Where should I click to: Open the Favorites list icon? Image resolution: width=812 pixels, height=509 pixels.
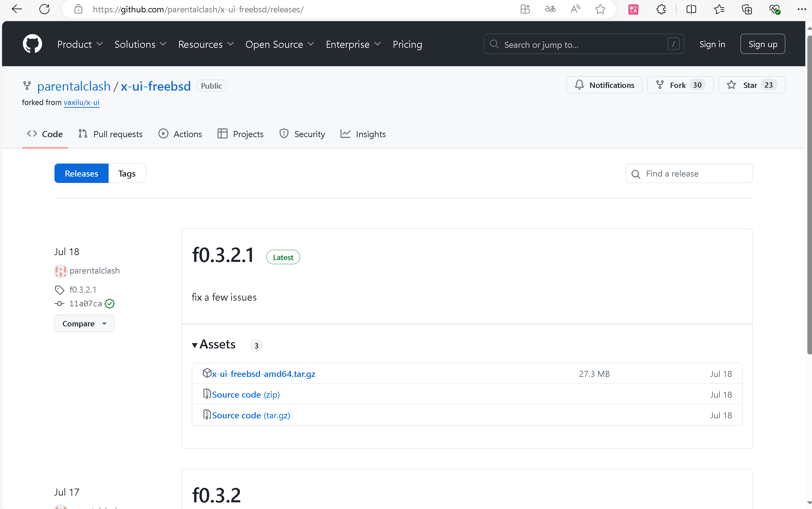point(719,9)
